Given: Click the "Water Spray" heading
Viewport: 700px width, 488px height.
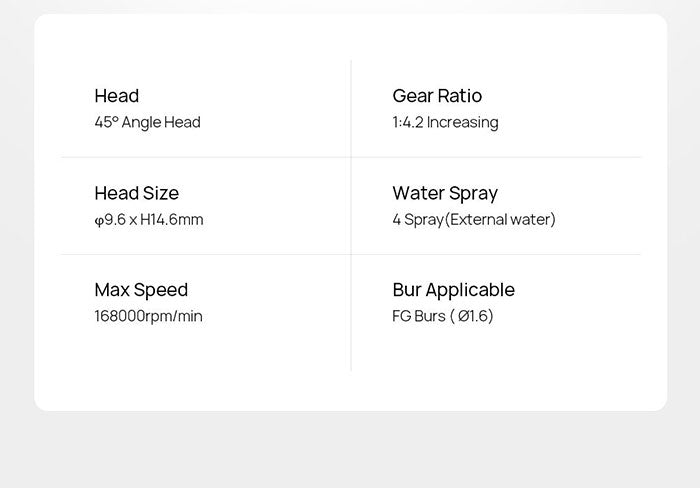Looking at the screenshot, I should pos(444,193).
